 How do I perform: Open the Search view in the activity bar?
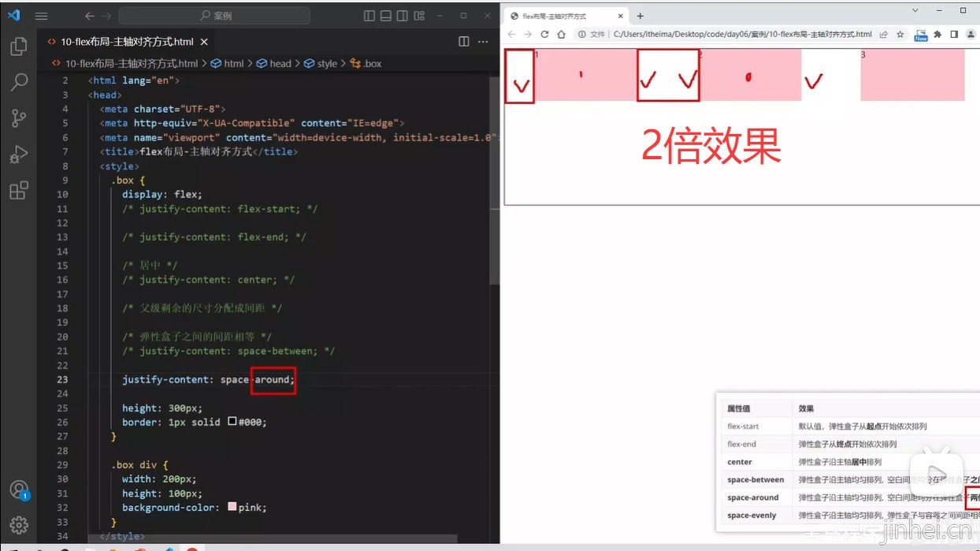(x=19, y=82)
